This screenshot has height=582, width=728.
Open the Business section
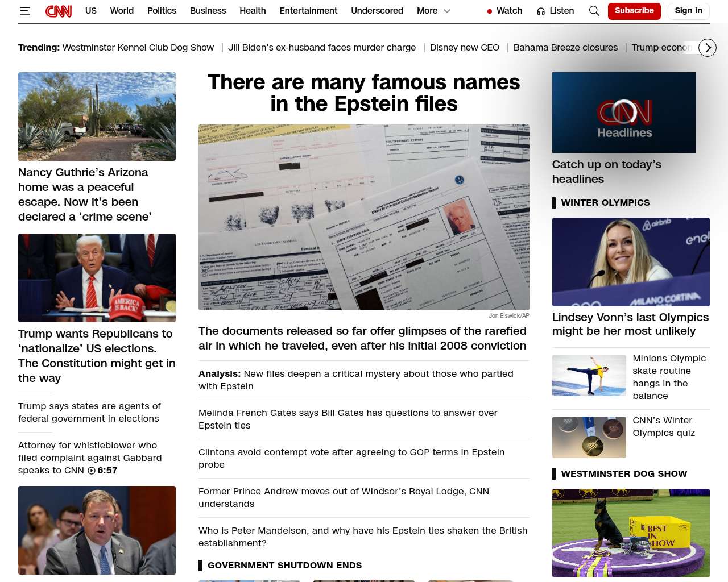coord(208,11)
